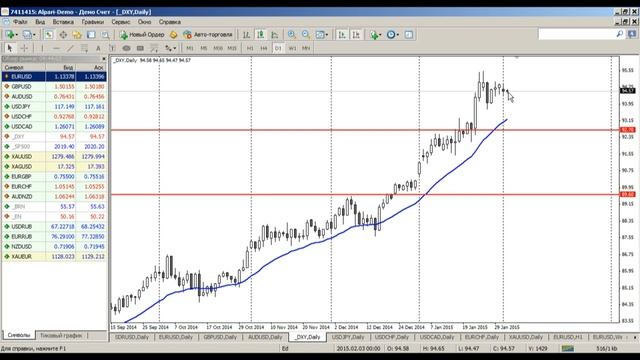Open the Вставка menu
This screenshot has width=640, height=360.
pos(63,22)
